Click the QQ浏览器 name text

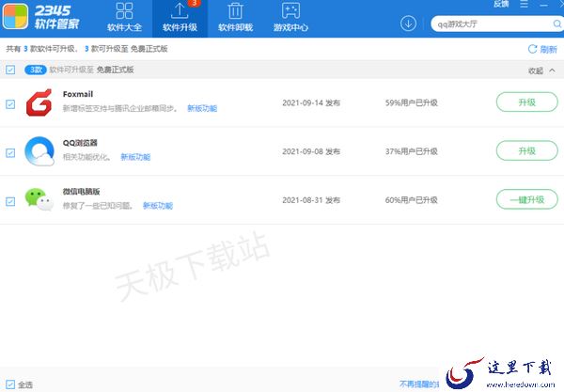tap(80, 143)
